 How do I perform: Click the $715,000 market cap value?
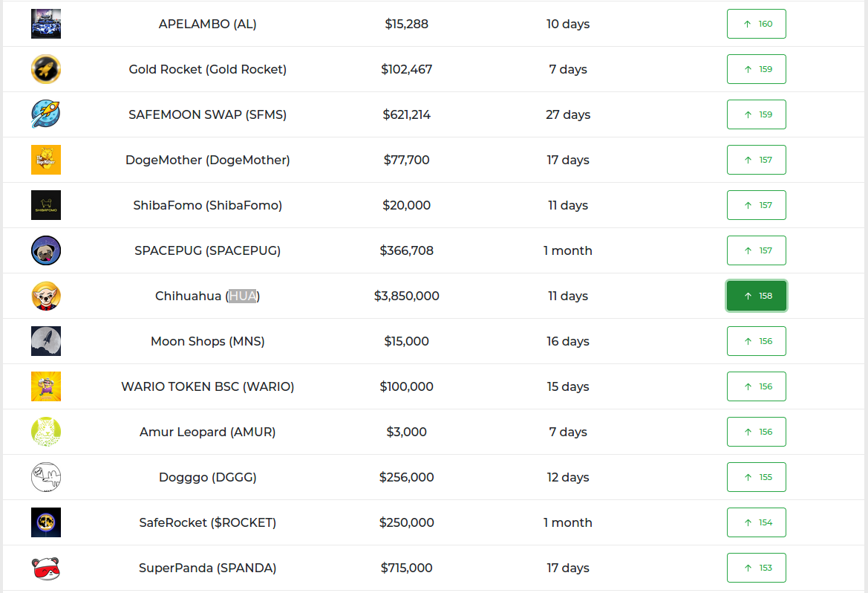tap(406, 568)
